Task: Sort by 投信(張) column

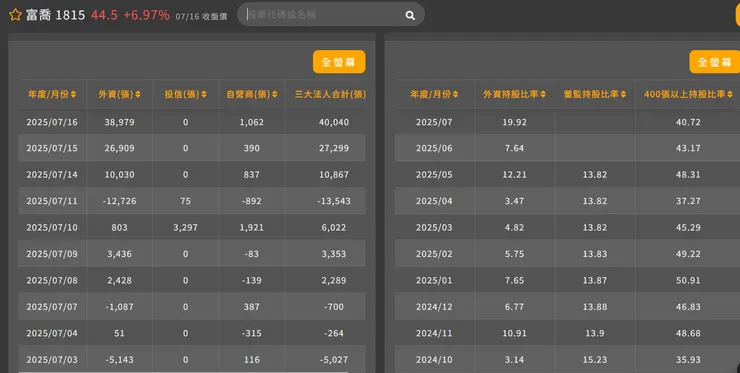Action: [x=185, y=94]
